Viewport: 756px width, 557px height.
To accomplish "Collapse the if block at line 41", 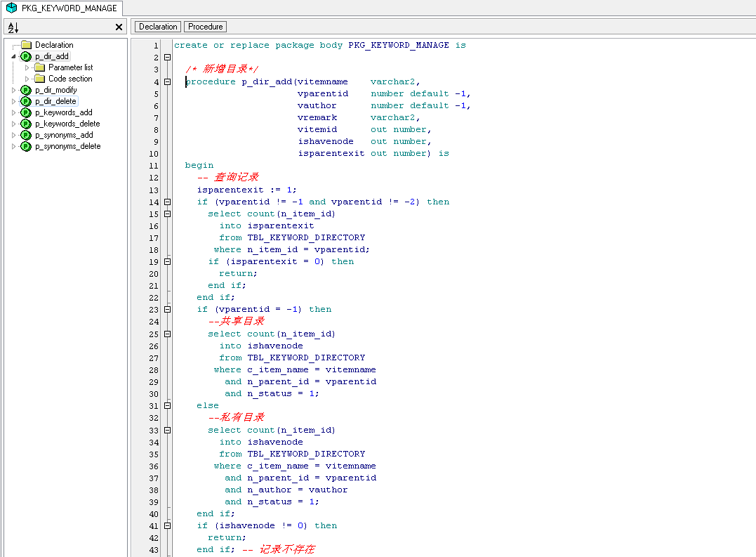I will [167, 525].
